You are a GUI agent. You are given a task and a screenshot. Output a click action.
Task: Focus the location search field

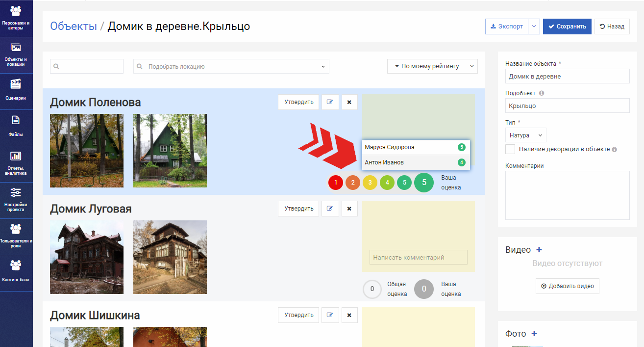click(87, 66)
